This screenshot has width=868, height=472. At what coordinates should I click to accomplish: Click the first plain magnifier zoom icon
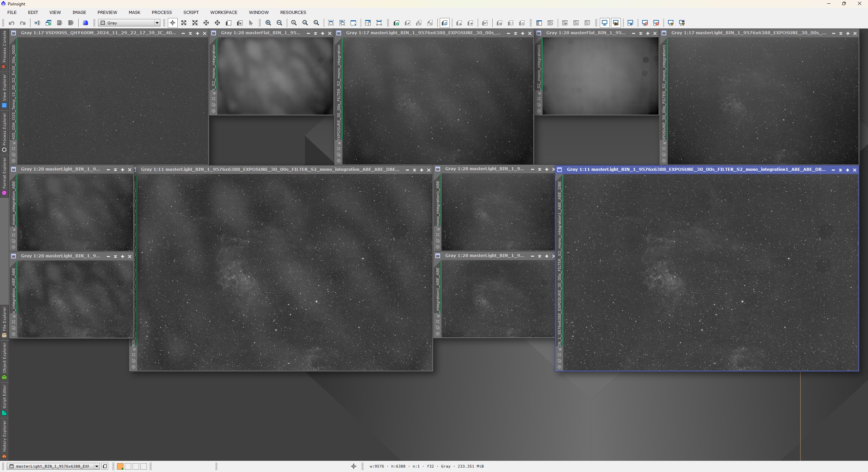(x=294, y=23)
